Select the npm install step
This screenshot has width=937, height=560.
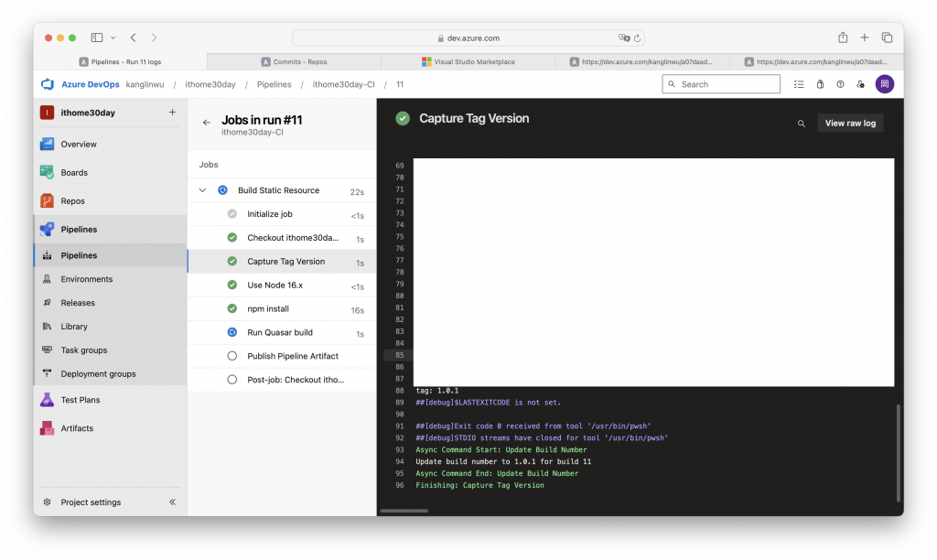tap(282, 309)
